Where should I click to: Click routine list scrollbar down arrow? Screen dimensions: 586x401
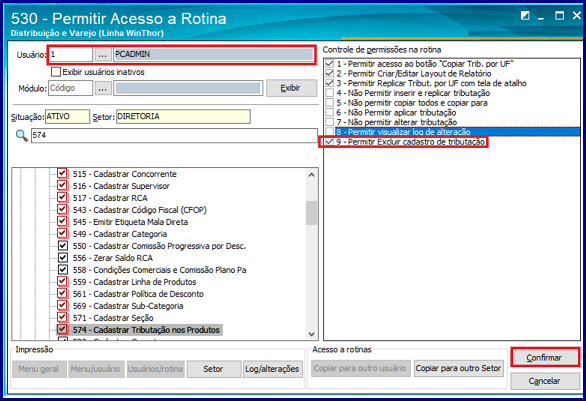(x=311, y=334)
